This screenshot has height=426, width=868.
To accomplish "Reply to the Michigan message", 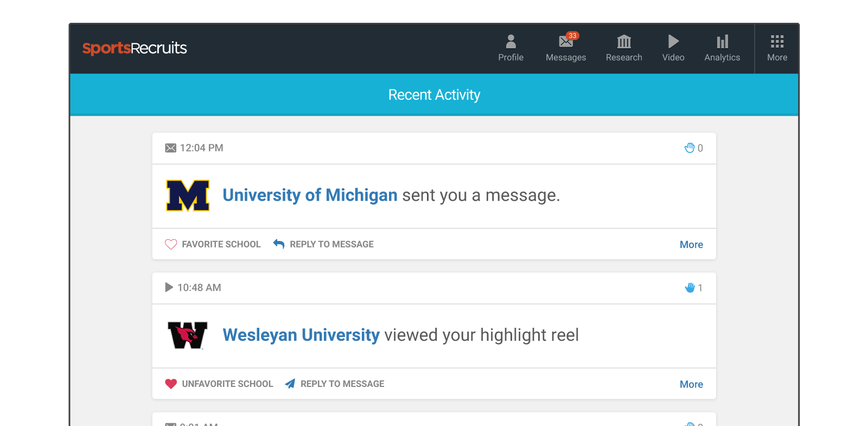I will (323, 244).
